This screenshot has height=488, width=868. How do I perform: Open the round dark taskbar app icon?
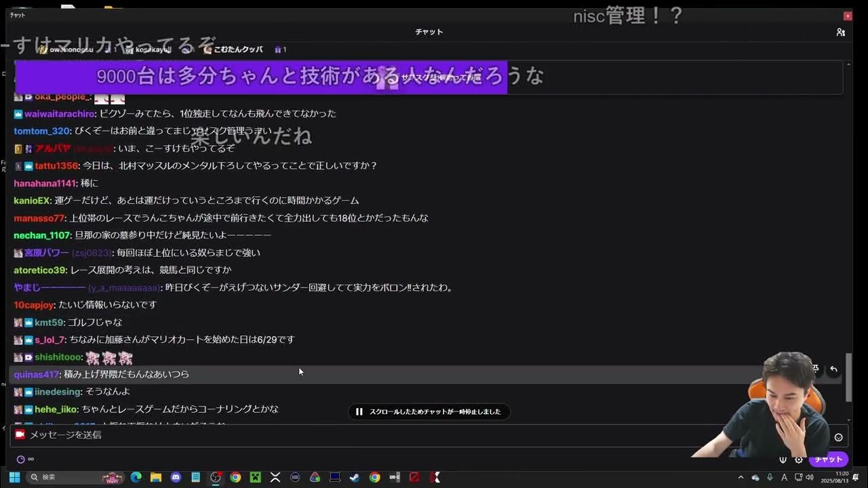coord(295,477)
